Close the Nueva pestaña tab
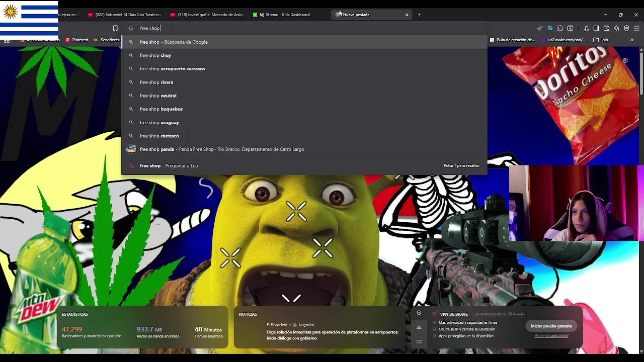Image resolution: width=644 pixels, height=362 pixels. tap(407, 15)
